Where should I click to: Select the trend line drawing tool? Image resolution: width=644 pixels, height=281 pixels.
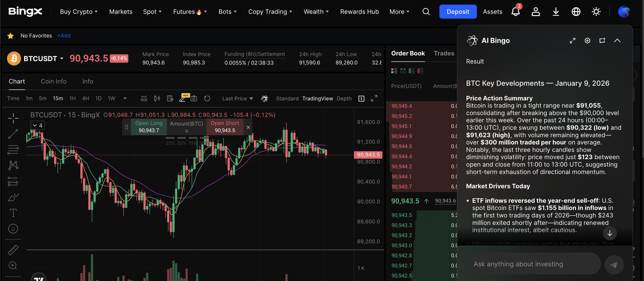pyautogui.click(x=13, y=134)
